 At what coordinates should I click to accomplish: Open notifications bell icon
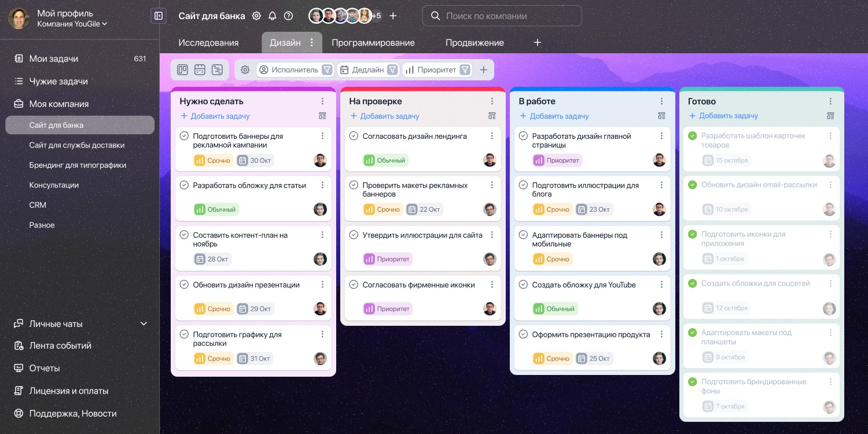tap(273, 16)
